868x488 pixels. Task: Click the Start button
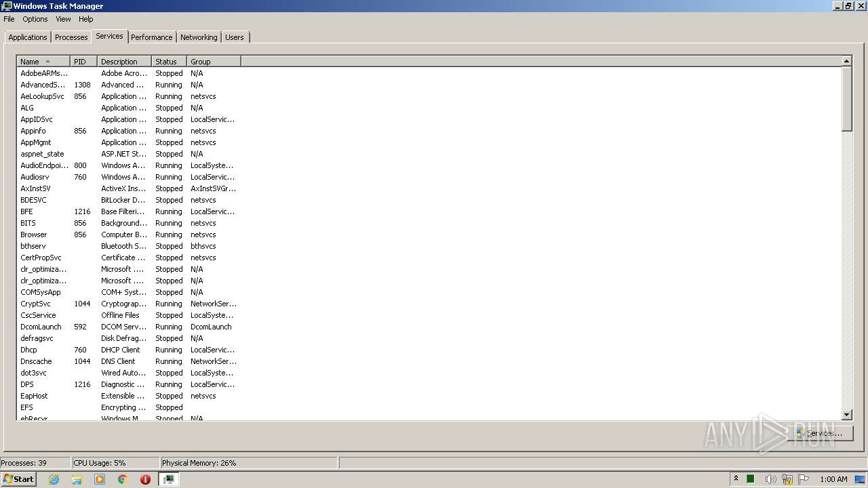(19, 479)
